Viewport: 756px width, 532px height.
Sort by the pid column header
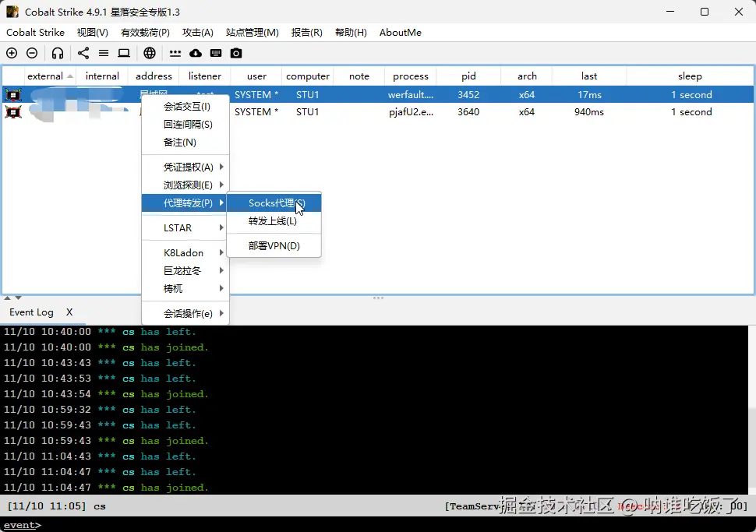[468, 76]
